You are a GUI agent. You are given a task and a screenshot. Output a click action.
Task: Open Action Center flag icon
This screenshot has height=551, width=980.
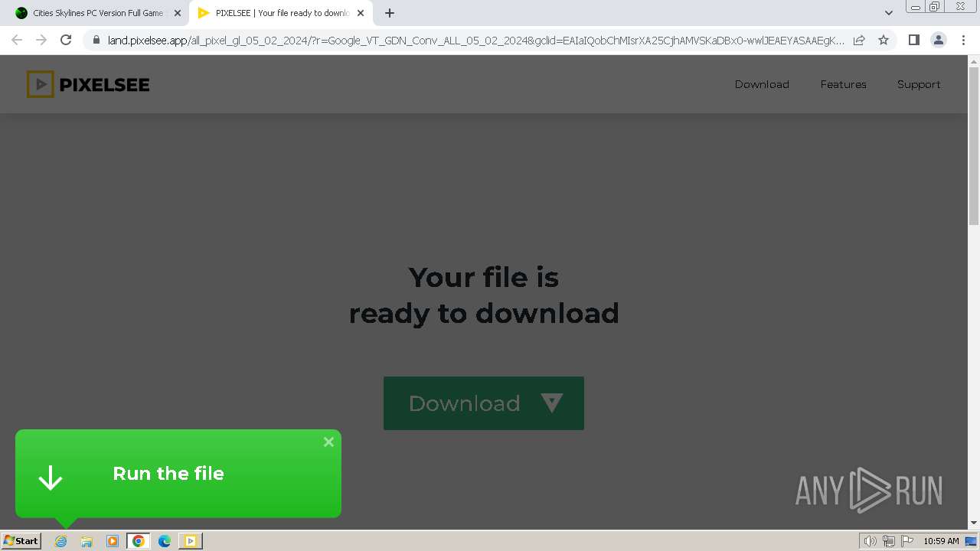click(908, 541)
